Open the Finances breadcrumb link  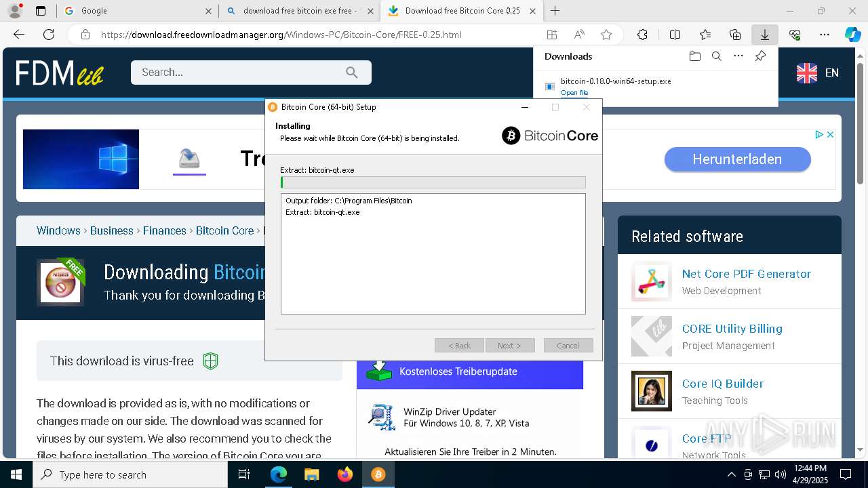(165, 230)
